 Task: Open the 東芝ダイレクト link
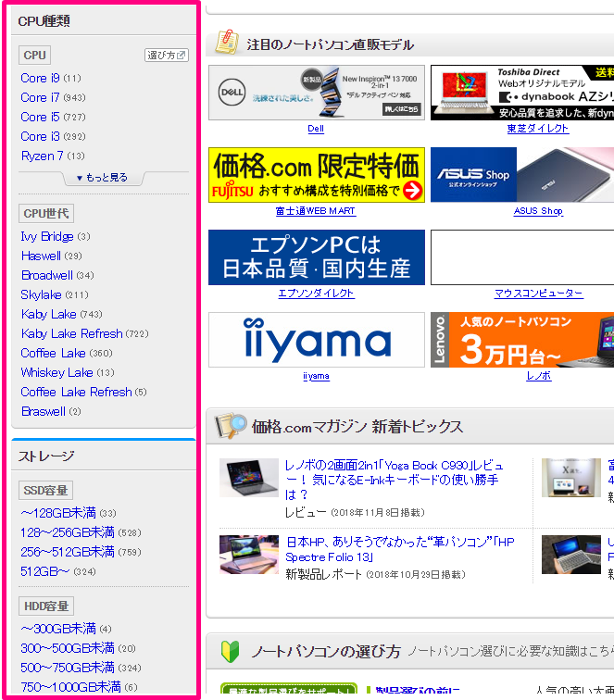pos(538,129)
